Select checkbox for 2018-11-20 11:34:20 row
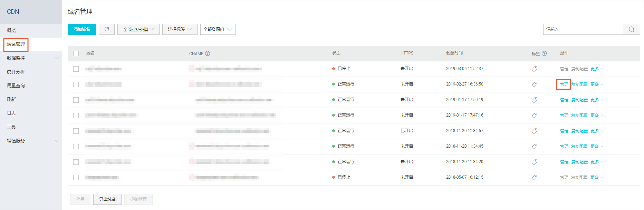Screen dimensions: 644x210 click(x=76, y=162)
